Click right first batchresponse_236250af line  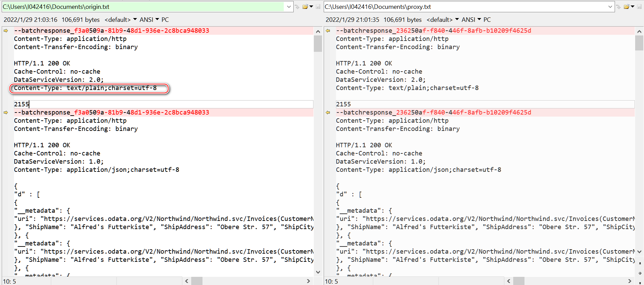[x=434, y=31]
